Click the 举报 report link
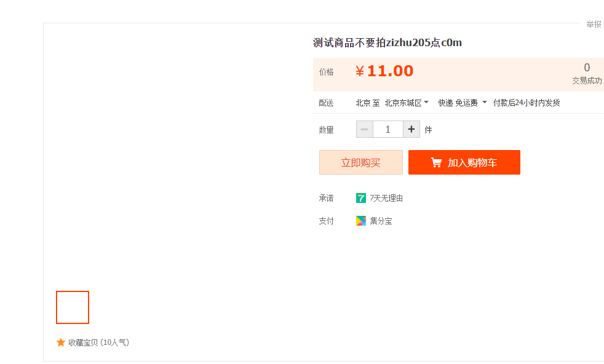Screen dimensions: 604x364 click(x=594, y=24)
